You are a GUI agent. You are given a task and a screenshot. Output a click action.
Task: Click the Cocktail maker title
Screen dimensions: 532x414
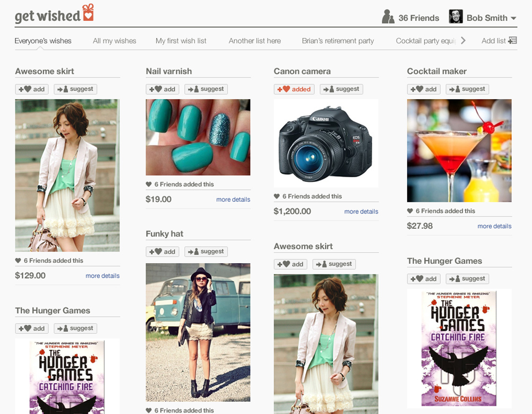436,71
